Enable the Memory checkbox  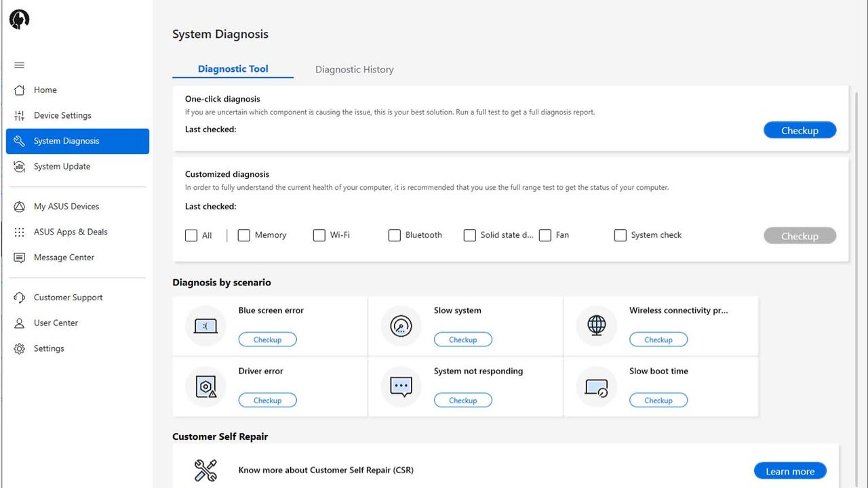(244, 235)
